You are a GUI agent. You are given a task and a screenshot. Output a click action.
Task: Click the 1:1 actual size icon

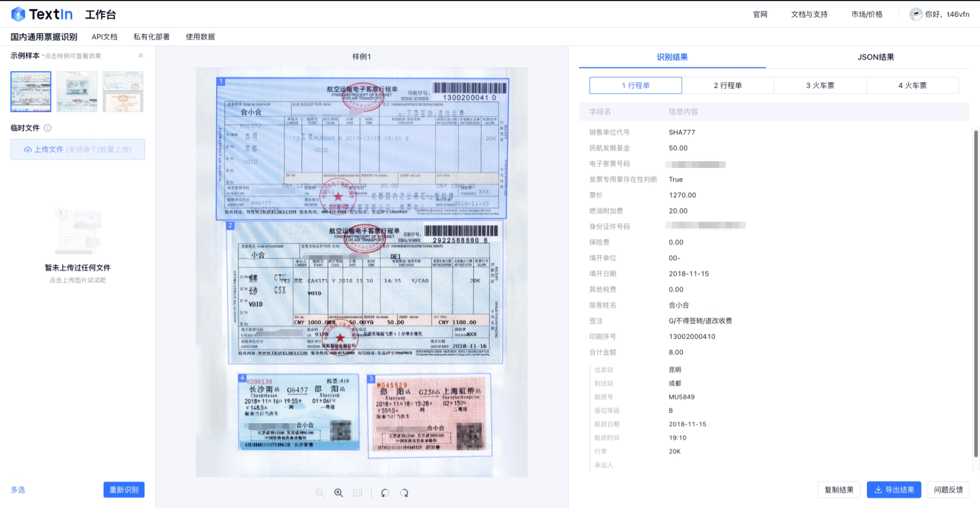(x=357, y=493)
